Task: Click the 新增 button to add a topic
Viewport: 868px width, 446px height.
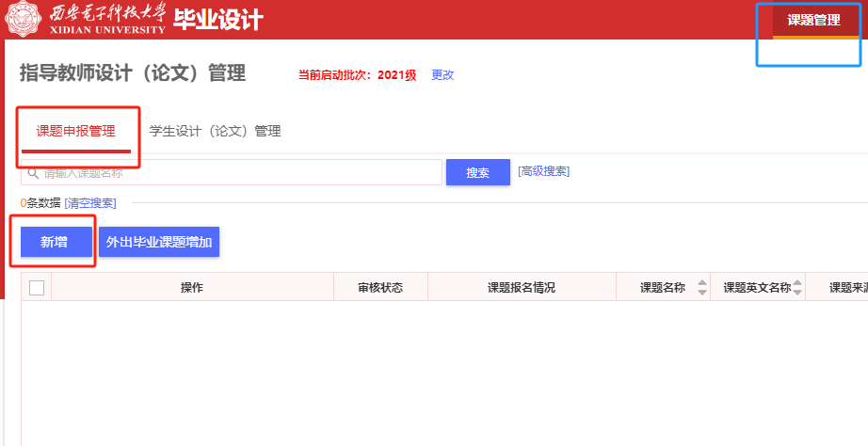Action: tap(54, 242)
